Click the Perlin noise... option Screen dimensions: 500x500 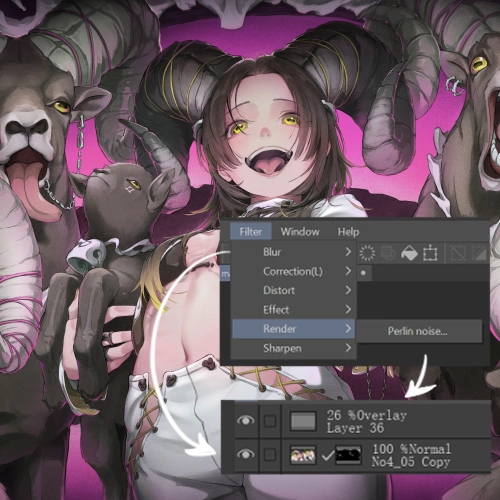(418, 331)
